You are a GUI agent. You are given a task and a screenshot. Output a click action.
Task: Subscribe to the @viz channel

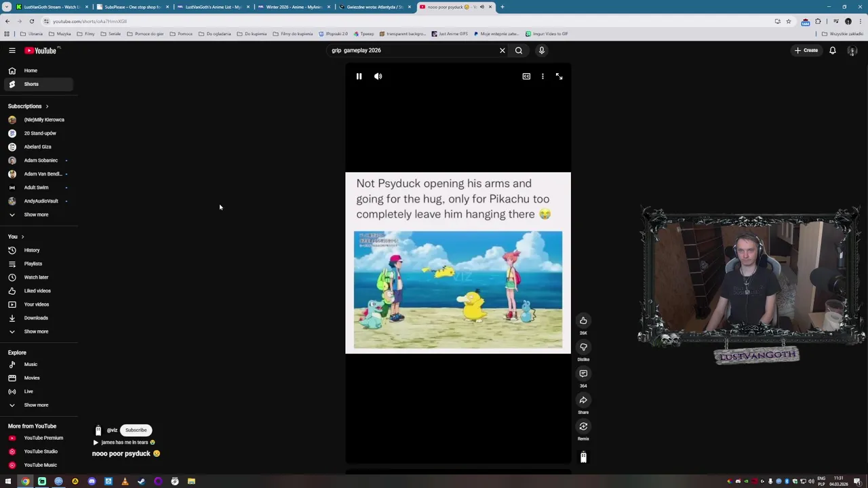(136, 430)
